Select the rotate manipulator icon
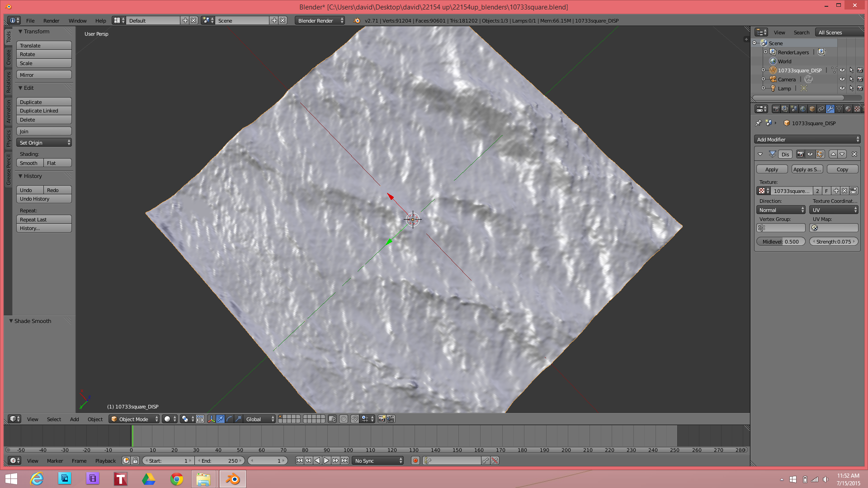 (x=229, y=419)
